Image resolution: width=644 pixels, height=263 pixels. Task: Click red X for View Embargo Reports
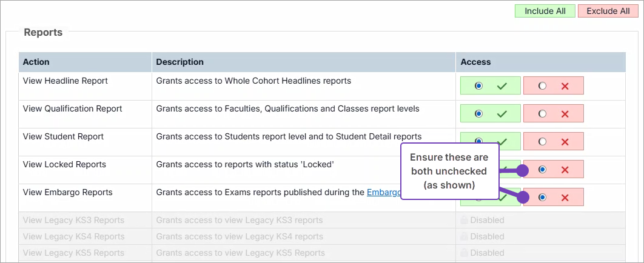(x=565, y=198)
